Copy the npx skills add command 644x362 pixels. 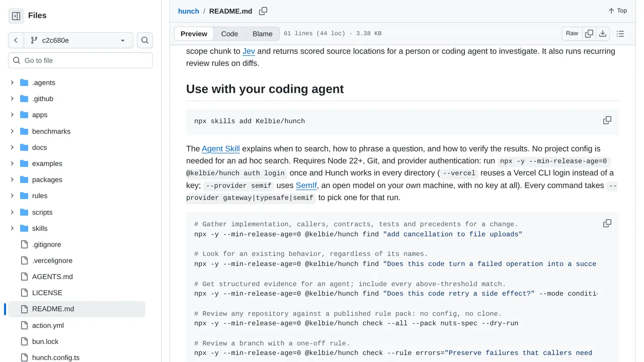pos(607,121)
